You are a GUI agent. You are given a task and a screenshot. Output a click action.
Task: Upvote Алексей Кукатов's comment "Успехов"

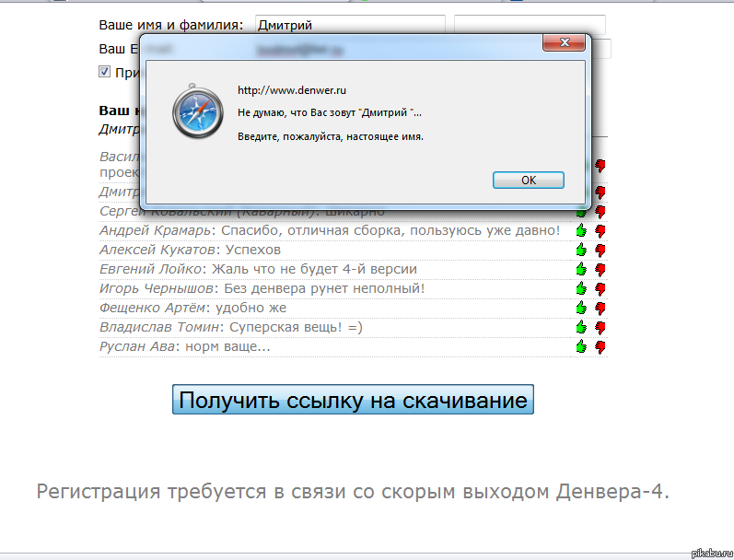(581, 250)
